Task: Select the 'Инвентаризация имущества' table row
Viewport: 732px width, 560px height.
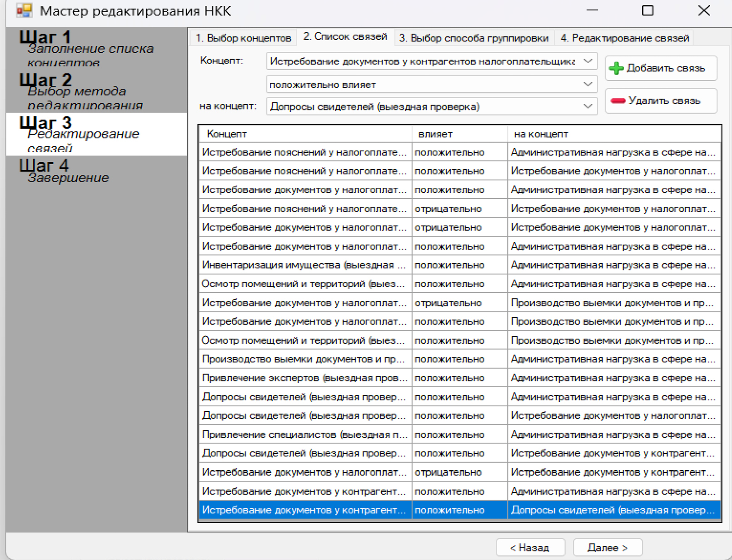Action: point(304,265)
